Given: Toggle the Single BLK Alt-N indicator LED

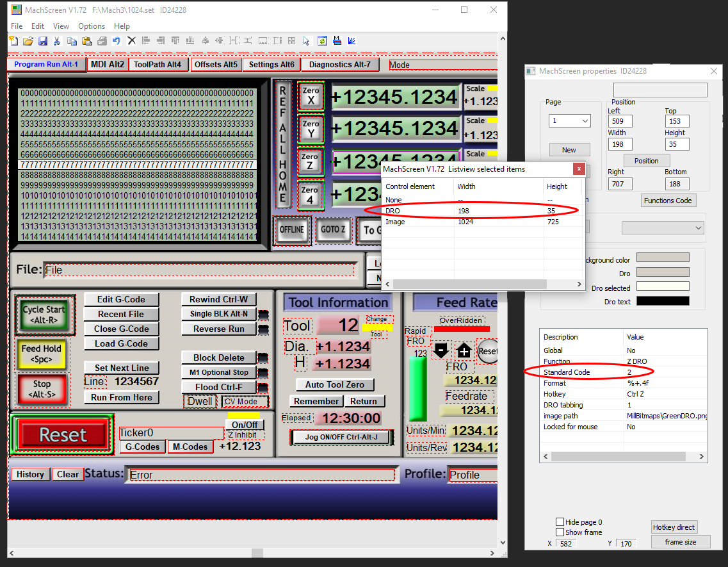Looking at the screenshot, I should (263, 315).
